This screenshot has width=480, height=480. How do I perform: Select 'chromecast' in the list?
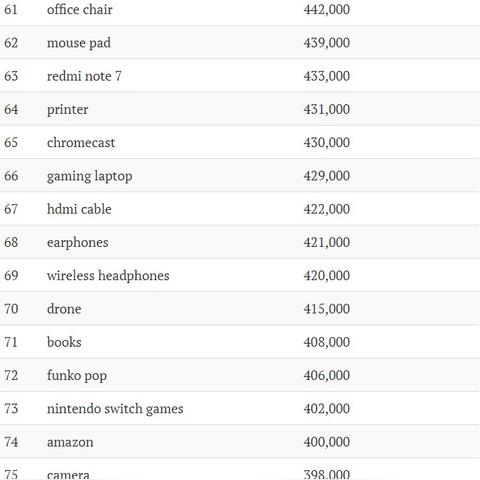(x=81, y=143)
